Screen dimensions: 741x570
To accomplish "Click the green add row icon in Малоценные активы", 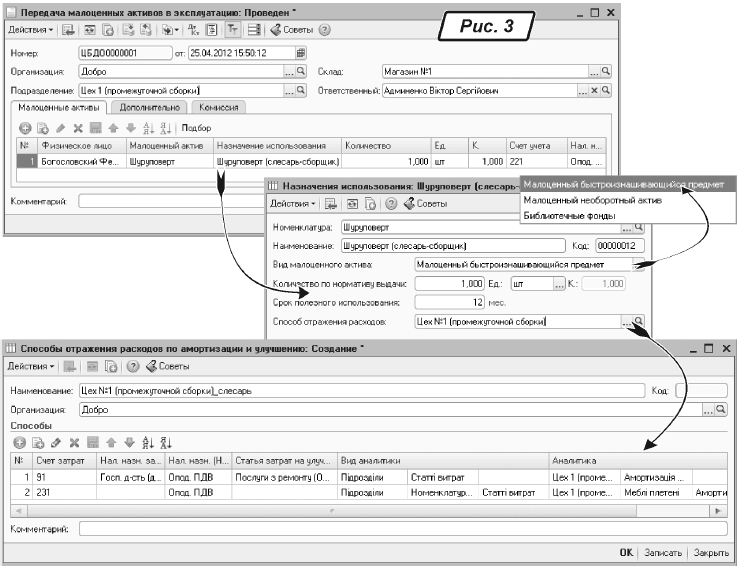I will [26, 128].
